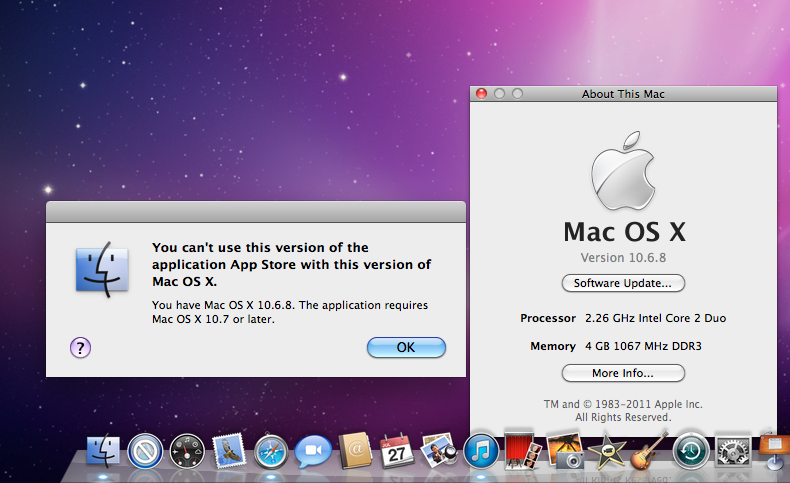Launch Photo Booth from the Dock
Screen dimensions: 790x483
pos(522,450)
